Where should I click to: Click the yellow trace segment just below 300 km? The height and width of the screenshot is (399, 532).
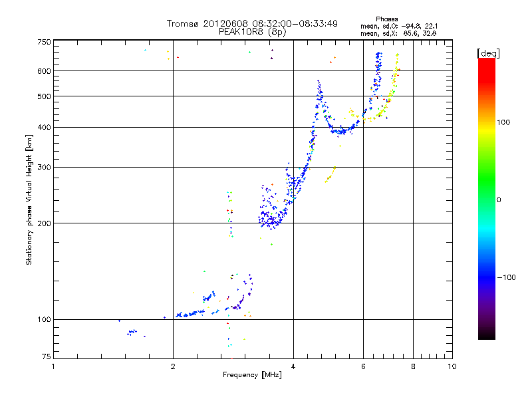click(x=330, y=175)
